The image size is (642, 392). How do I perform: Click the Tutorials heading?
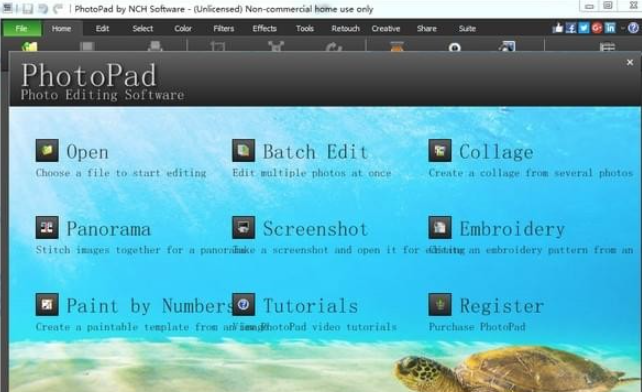[310, 306]
